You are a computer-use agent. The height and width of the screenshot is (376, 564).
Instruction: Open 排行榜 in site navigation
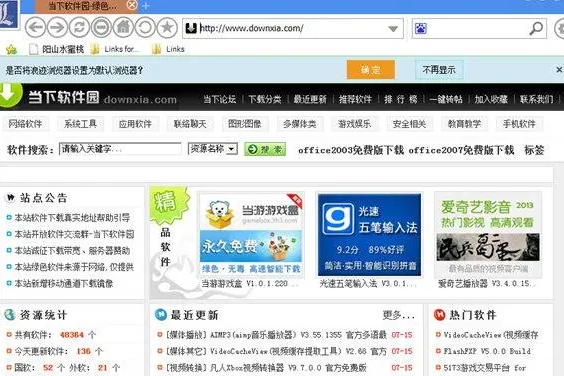[x=401, y=99]
